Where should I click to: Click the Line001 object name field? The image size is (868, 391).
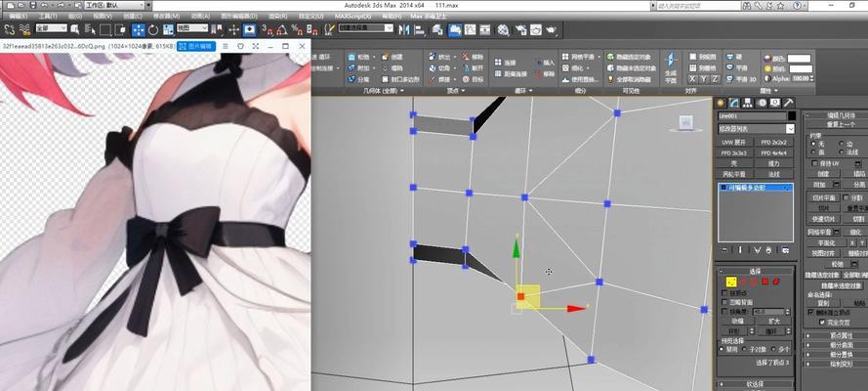point(752,115)
